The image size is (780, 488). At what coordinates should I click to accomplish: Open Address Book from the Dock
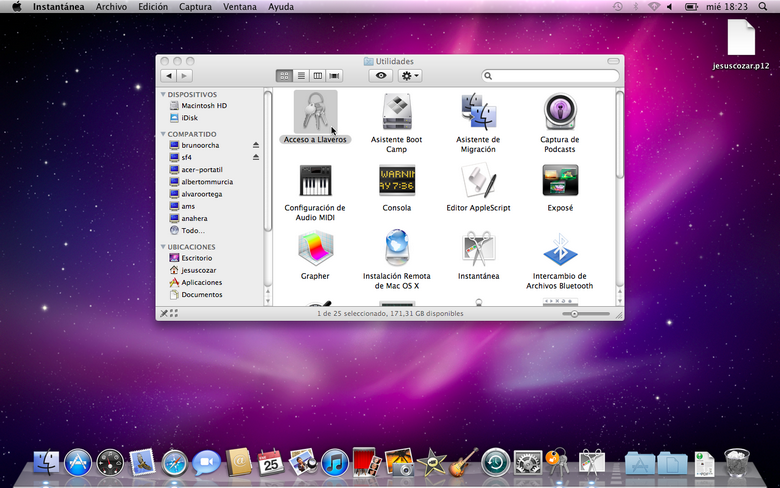(x=239, y=463)
